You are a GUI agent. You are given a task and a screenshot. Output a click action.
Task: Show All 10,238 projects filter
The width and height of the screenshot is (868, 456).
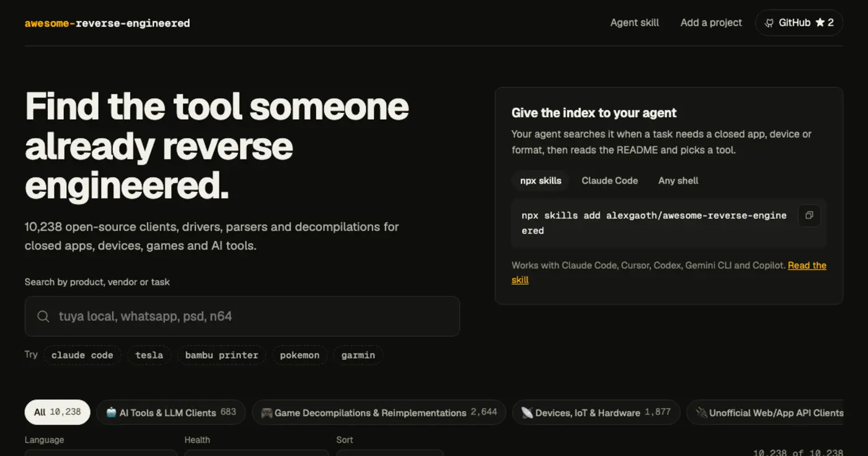tap(58, 413)
